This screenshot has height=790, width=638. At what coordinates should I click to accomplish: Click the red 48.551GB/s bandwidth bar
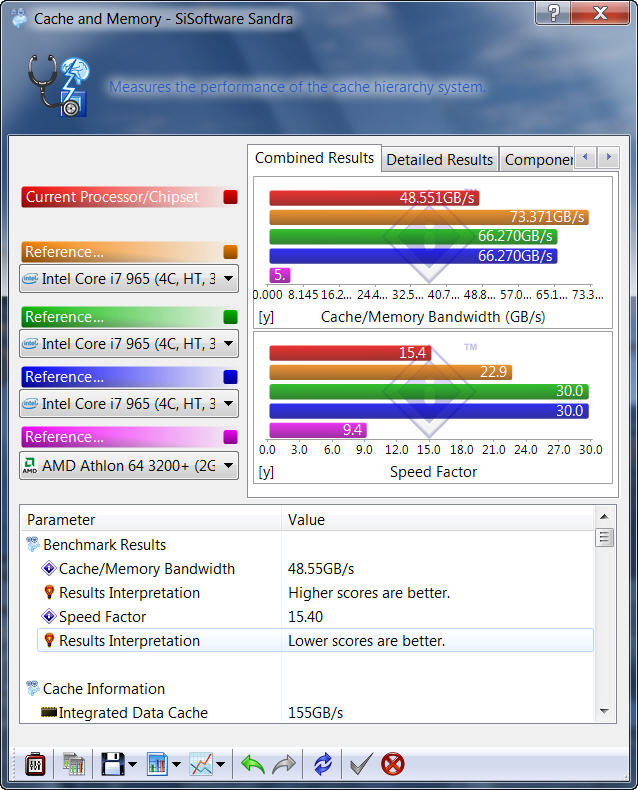[374, 198]
